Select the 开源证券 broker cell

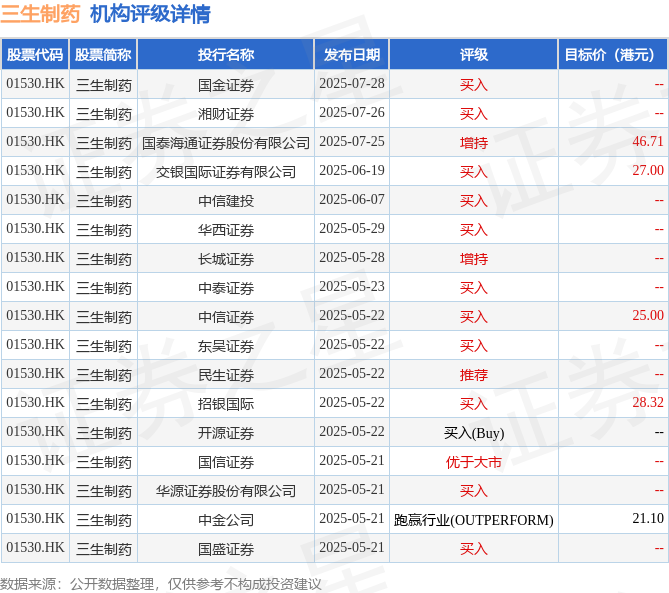[226, 433]
